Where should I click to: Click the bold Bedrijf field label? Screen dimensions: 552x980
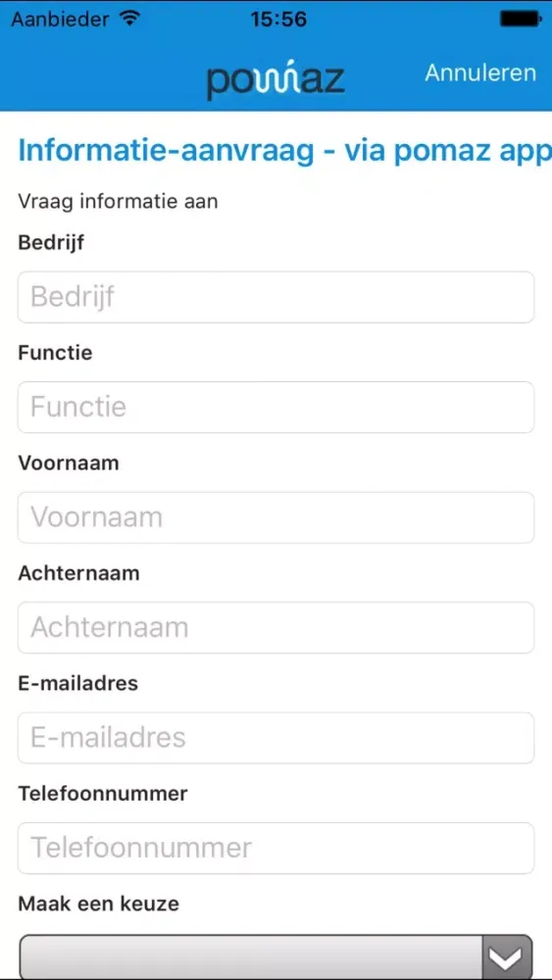51,242
